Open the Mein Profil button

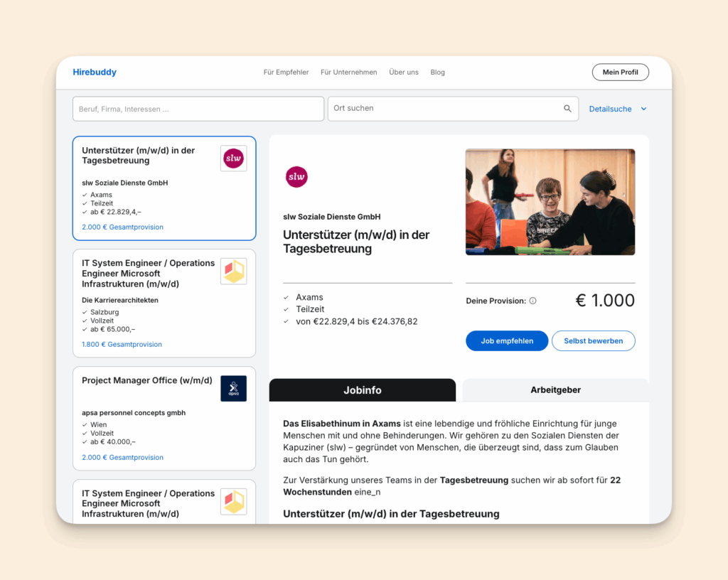tap(620, 72)
